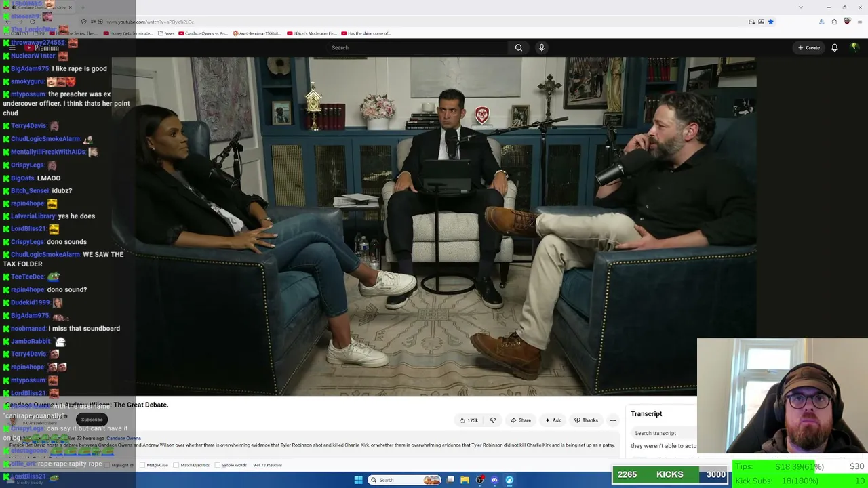Click chat username MentallyIllFreakWithAIDs

(47, 152)
